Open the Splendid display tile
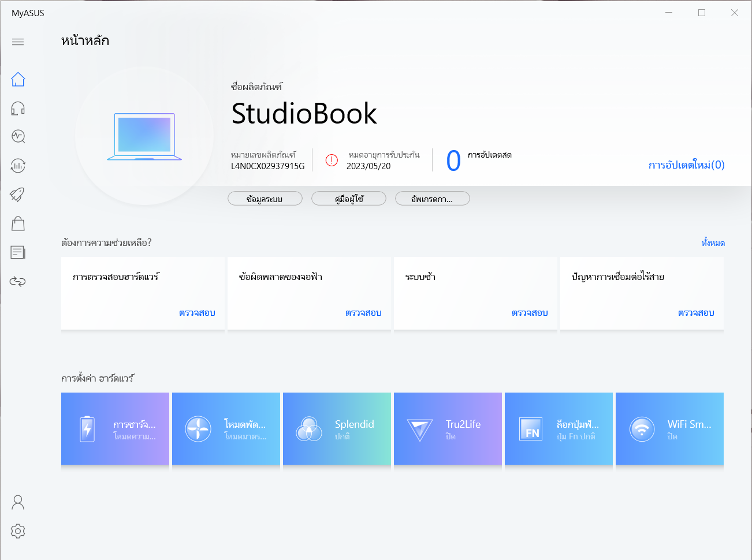752x560 pixels. tap(337, 429)
